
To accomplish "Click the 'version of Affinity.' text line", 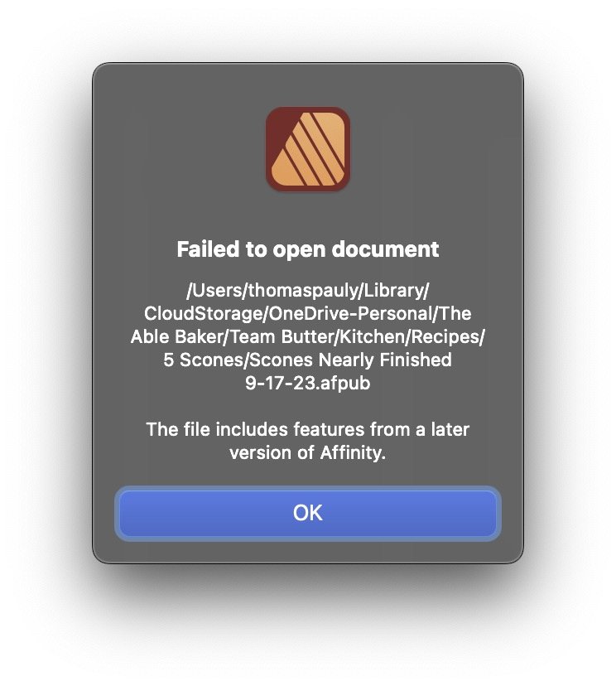I will pyautogui.click(x=308, y=452).
